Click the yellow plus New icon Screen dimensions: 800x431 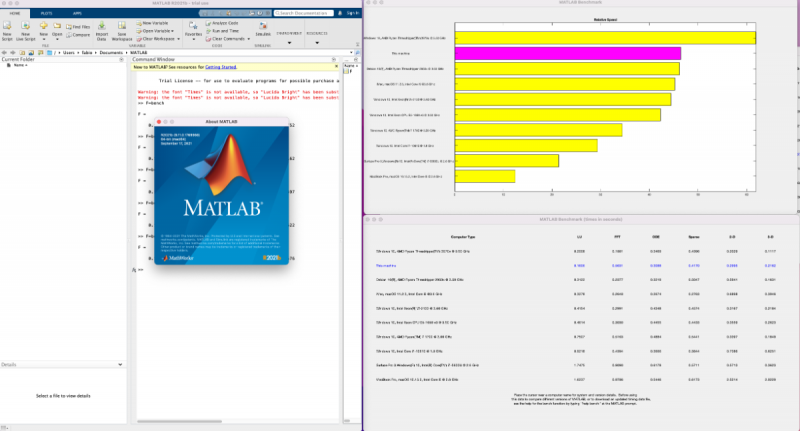point(44,26)
